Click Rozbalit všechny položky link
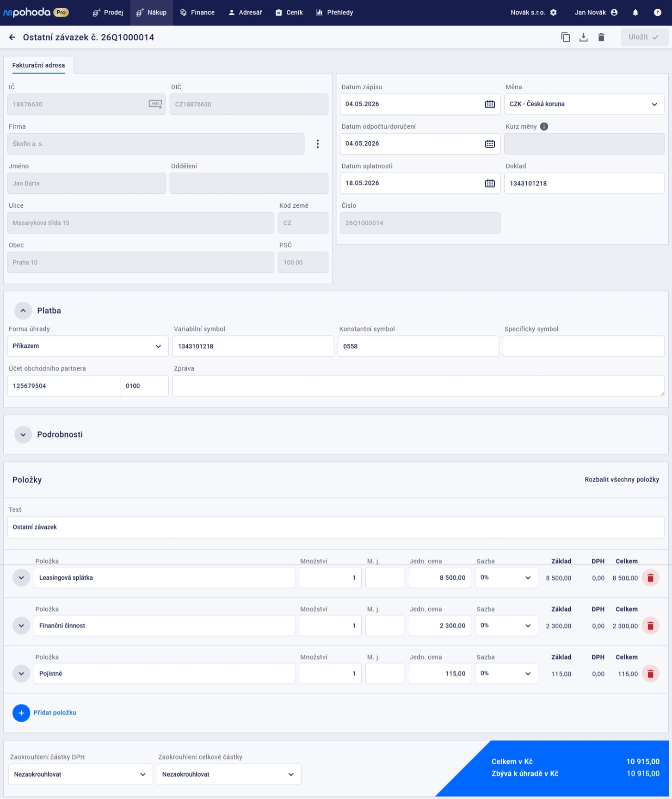The height and width of the screenshot is (799, 672). (622, 480)
